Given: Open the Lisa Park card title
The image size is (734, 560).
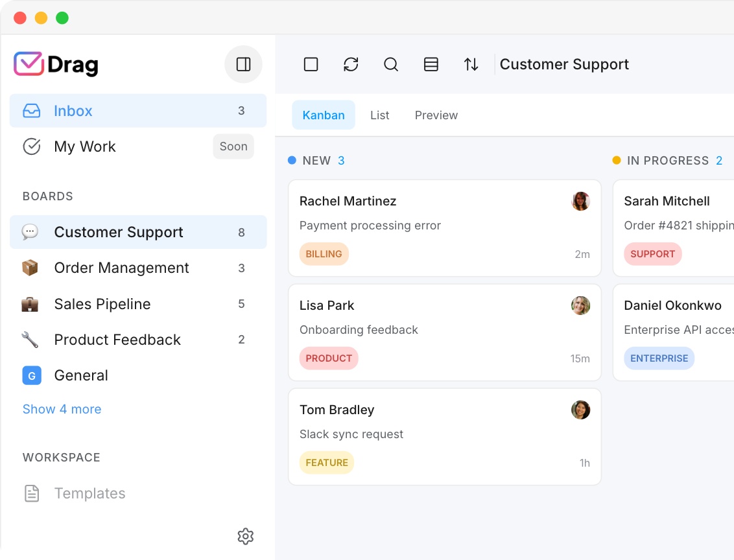Looking at the screenshot, I should (327, 305).
